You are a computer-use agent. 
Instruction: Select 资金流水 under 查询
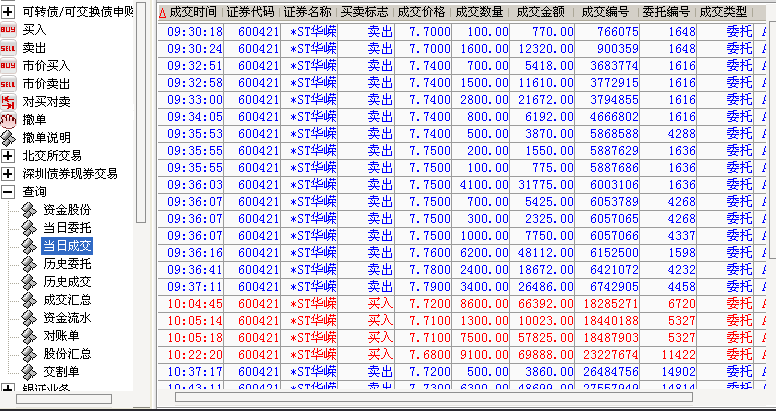[x=67, y=317]
